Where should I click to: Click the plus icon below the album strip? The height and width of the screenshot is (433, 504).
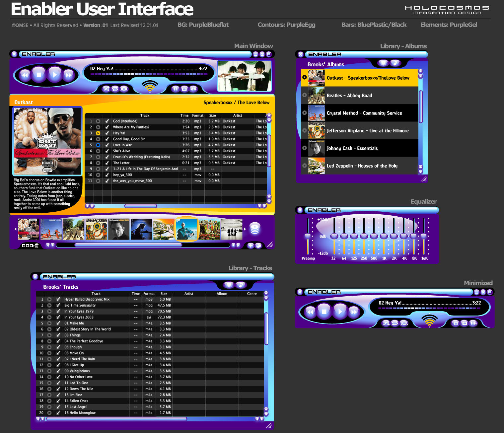251,246
